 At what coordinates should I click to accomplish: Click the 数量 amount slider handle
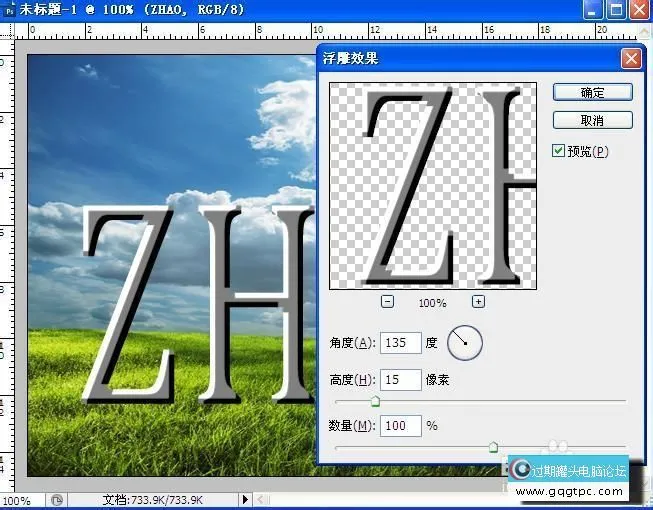coord(493,447)
